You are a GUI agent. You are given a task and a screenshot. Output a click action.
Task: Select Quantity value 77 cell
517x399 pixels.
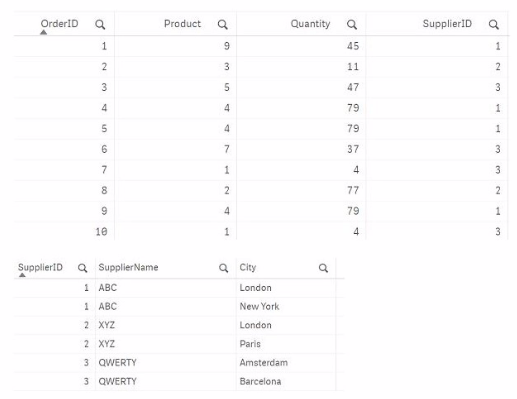(x=353, y=190)
